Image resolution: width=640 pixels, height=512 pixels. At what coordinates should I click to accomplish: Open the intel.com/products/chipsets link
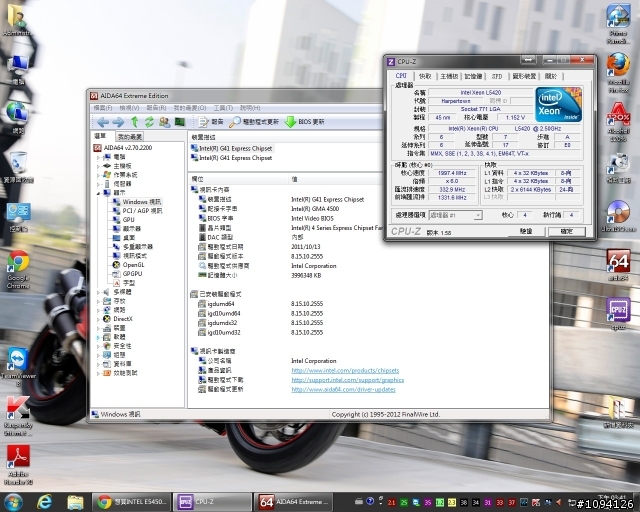point(345,370)
